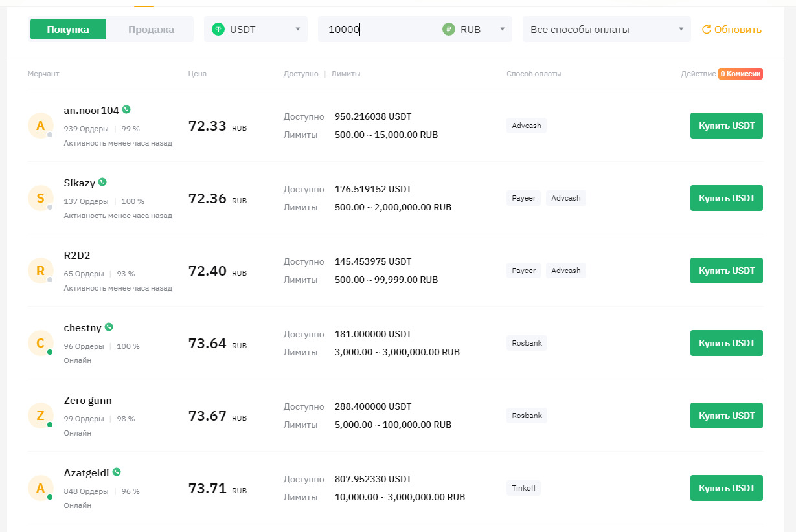Screen dimensions: 796x532
Task: Click the refresh arrow icon beside Обновить
Action: coord(707,29)
